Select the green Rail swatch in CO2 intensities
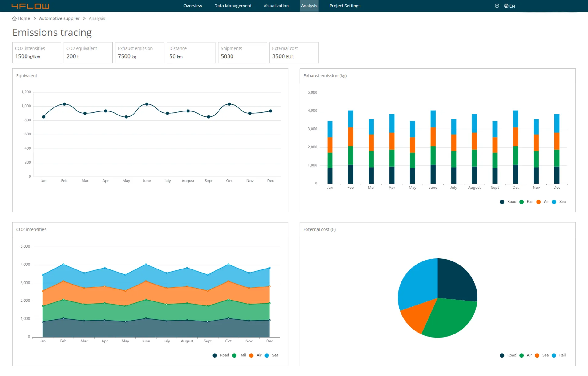The image size is (588, 376). (235, 355)
